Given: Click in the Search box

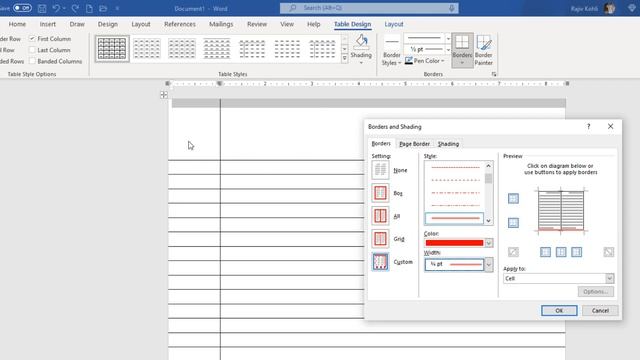Looking at the screenshot, I should [369, 8].
